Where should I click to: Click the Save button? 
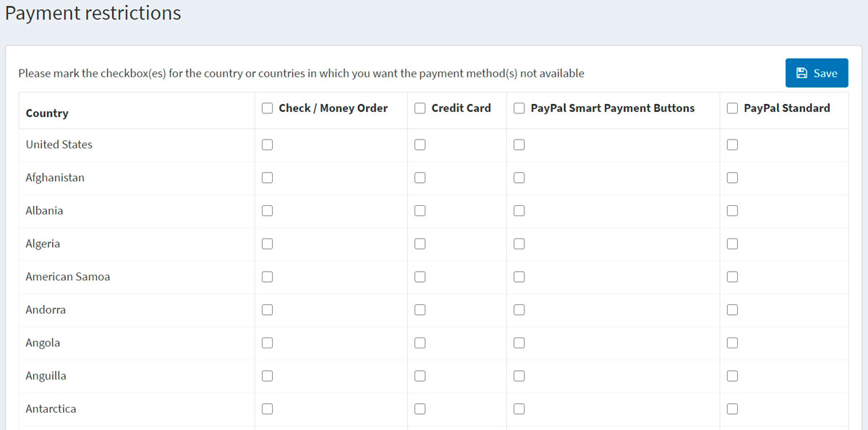coord(817,73)
